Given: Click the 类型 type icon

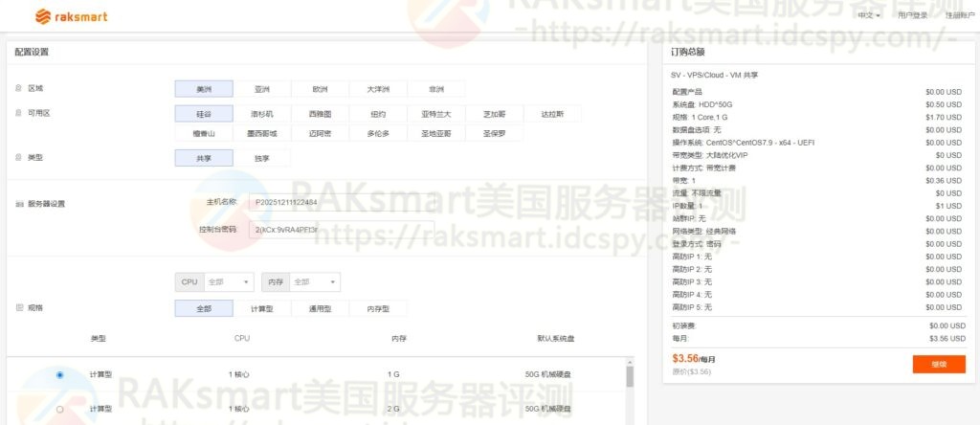Looking at the screenshot, I should (19, 157).
